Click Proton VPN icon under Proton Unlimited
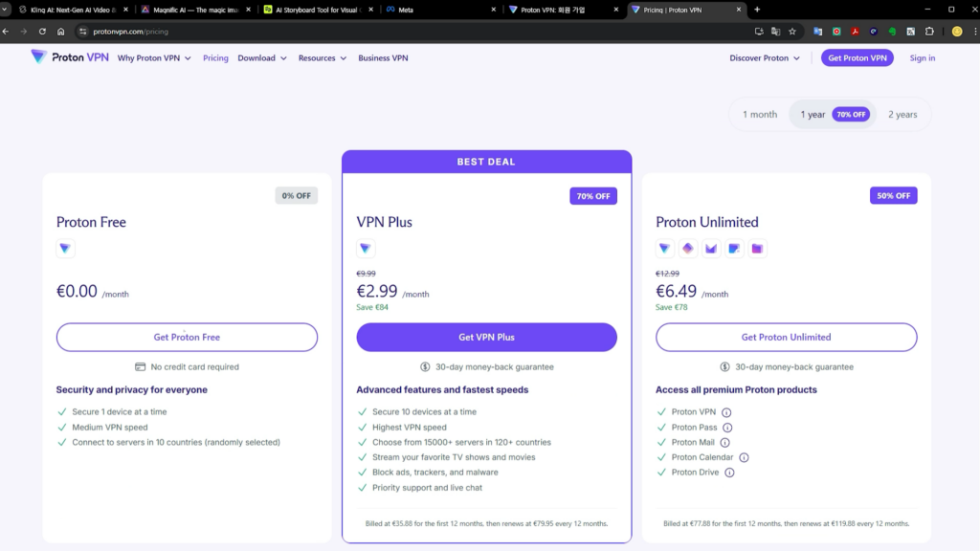Image resolution: width=980 pixels, height=551 pixels. pos(664,249)
